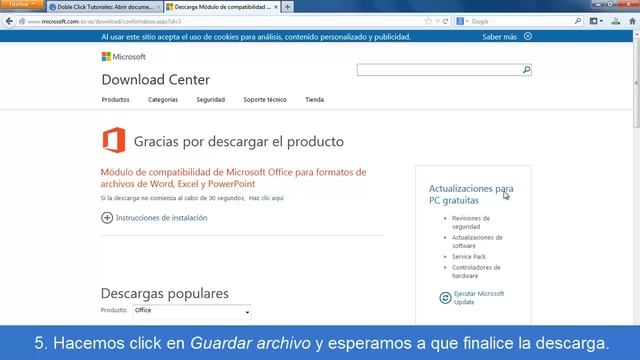Open the bookmarks button dropdown arrow

click(601, 21)
